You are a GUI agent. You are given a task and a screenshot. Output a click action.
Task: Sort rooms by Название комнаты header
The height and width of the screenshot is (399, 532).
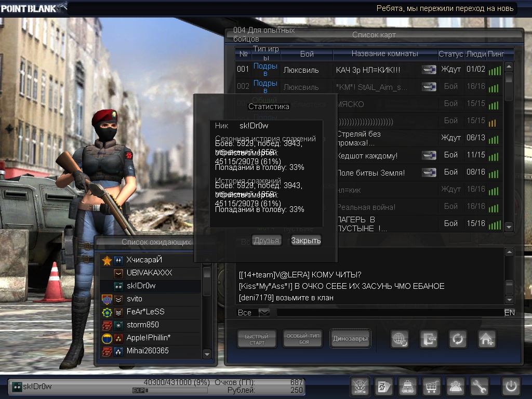pos(385,54)
